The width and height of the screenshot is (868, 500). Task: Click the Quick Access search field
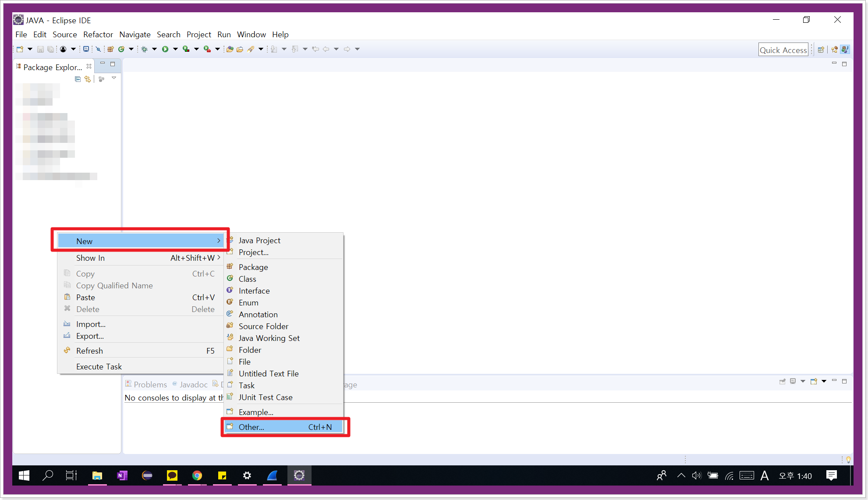(x=783, y=50)
